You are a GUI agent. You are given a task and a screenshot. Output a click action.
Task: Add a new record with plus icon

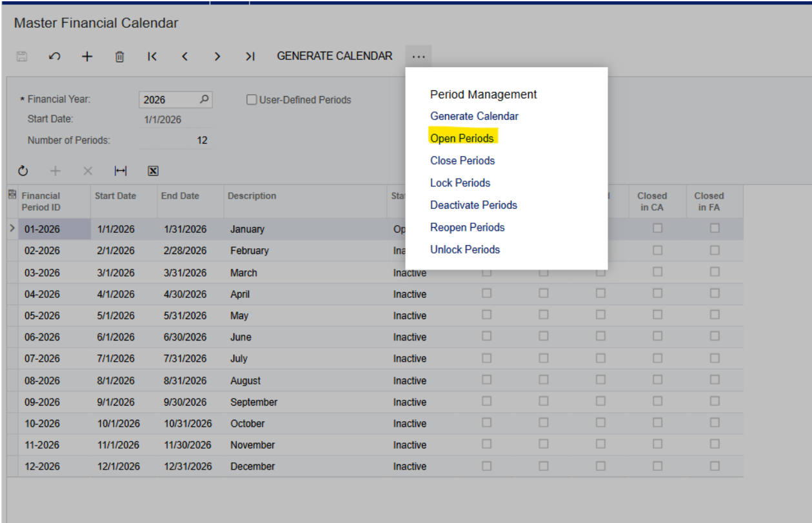pyautogui.click(x=87, y=57)
